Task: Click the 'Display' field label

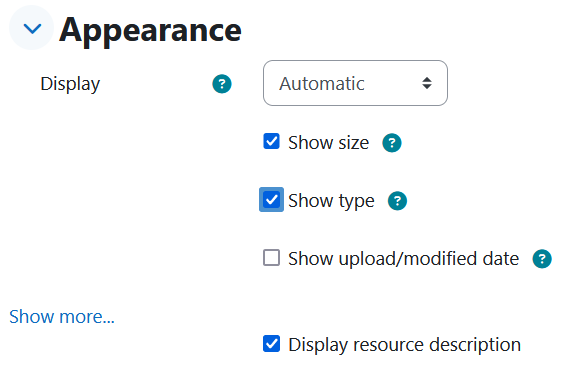Action: (70, 84)
